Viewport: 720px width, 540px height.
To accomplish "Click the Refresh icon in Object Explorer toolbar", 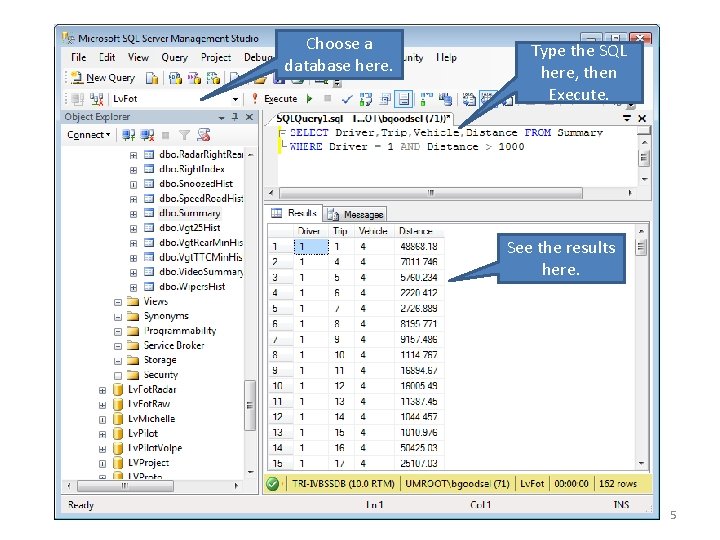I will 203,135.
